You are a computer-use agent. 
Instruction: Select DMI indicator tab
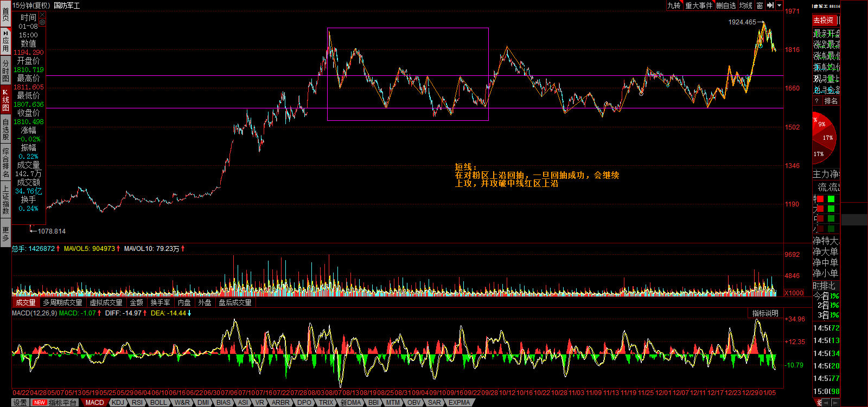pos(203,403)
